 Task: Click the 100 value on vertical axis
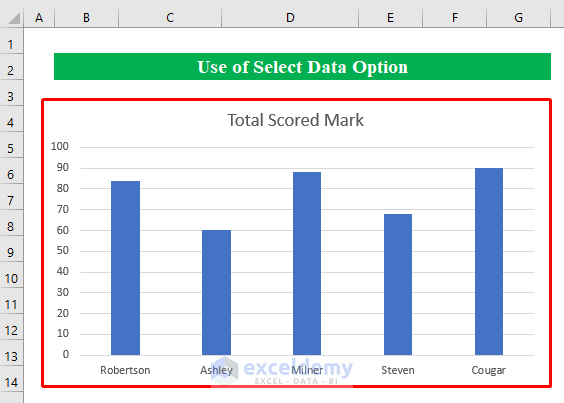coord(60,146)
